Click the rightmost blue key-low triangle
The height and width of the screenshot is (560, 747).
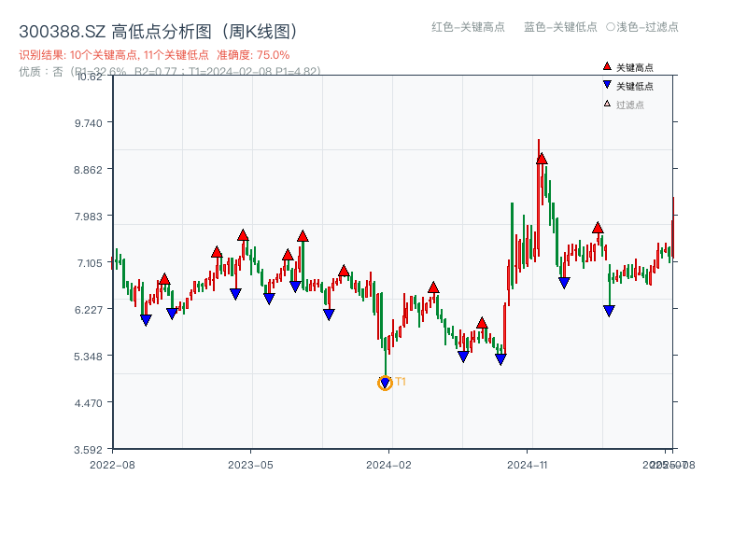609,311
